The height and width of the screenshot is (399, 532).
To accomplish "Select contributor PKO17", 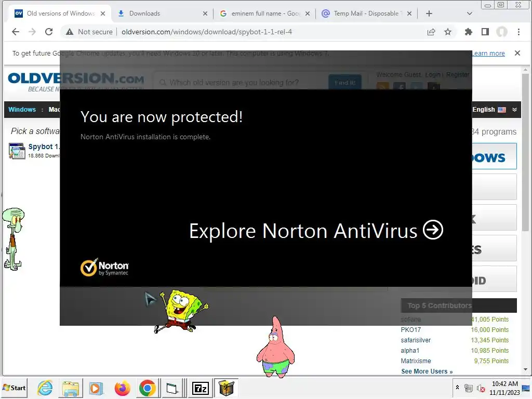I will point(410,329).
